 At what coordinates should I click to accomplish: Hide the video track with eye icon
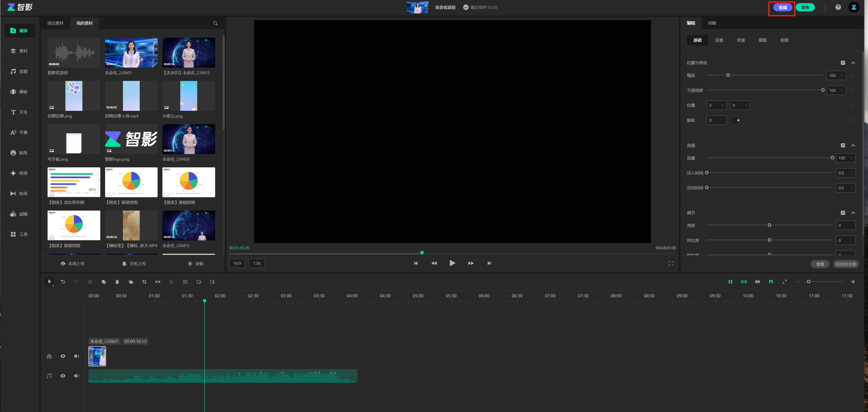pos(63,356)
